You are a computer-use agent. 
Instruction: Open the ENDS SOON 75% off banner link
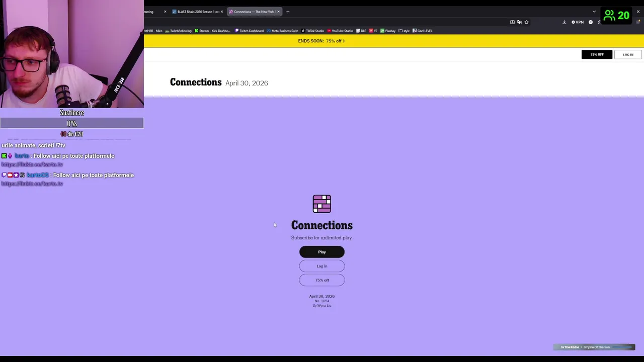click(x=321, y=41)
